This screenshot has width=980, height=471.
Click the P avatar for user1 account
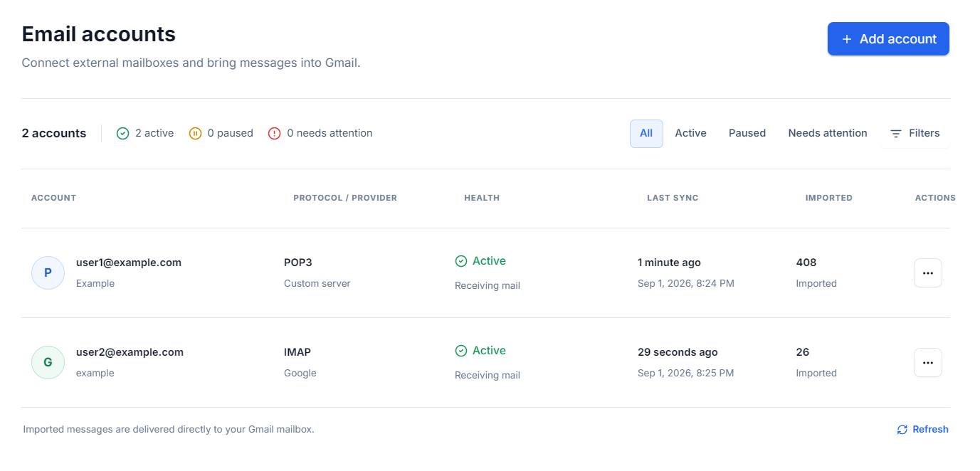tap(48, 272)
